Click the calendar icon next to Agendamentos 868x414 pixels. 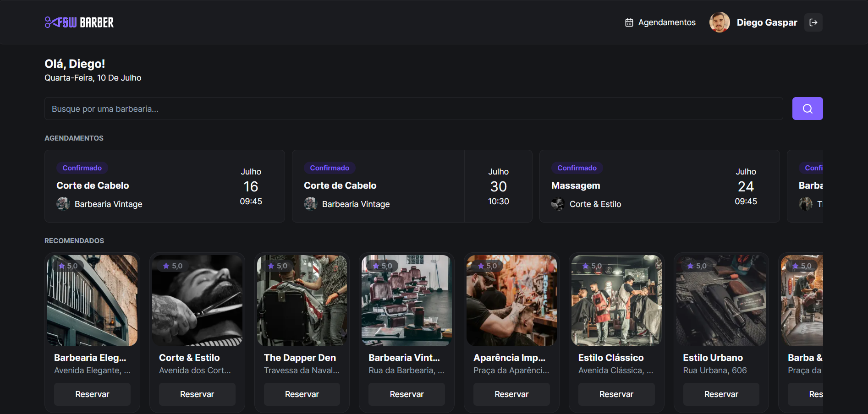[629, 22]
